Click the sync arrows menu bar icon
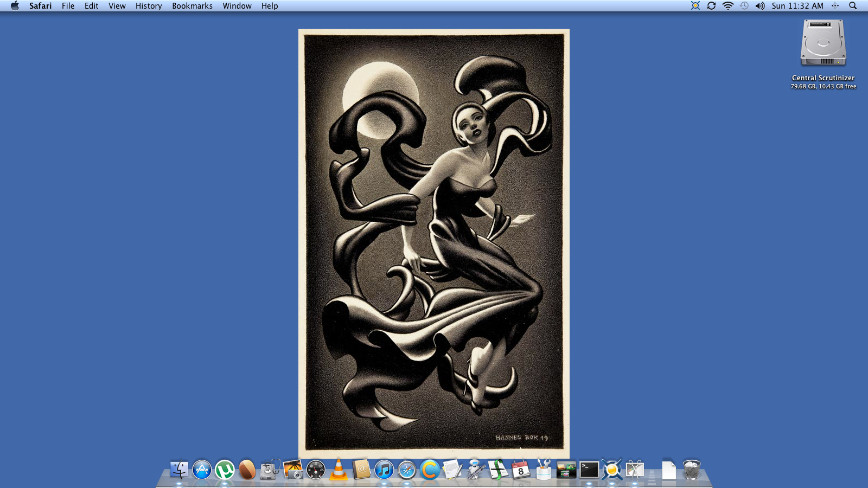868x488 pixels. click(711, 6)
